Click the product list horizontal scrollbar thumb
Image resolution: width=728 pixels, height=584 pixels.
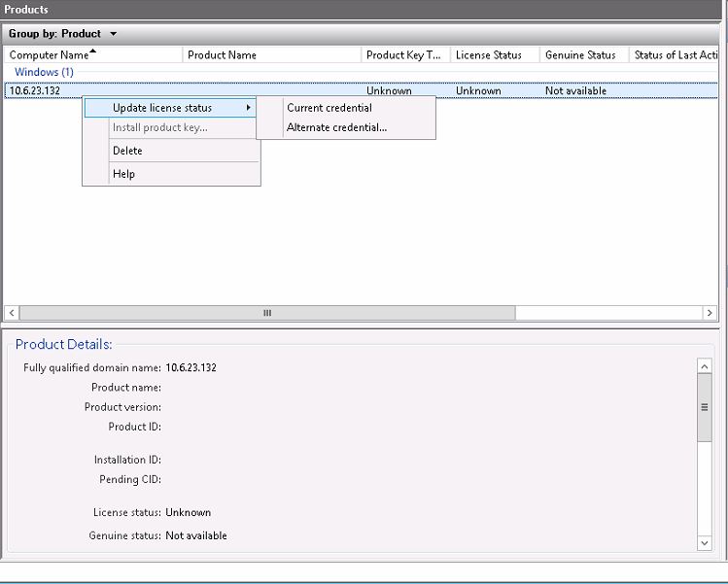(267, 313)
